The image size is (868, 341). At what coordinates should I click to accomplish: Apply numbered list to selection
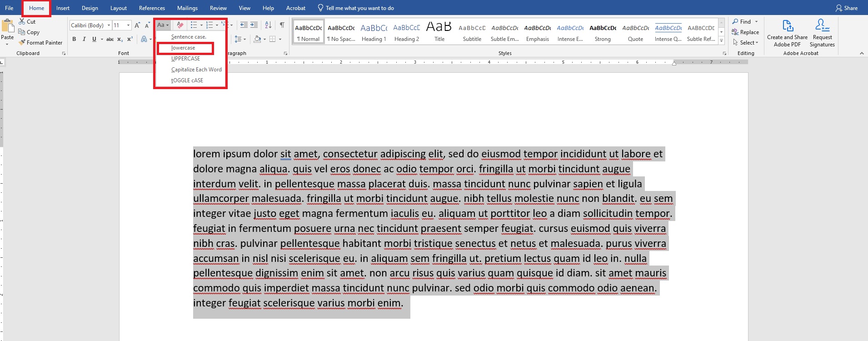point(209,25)
